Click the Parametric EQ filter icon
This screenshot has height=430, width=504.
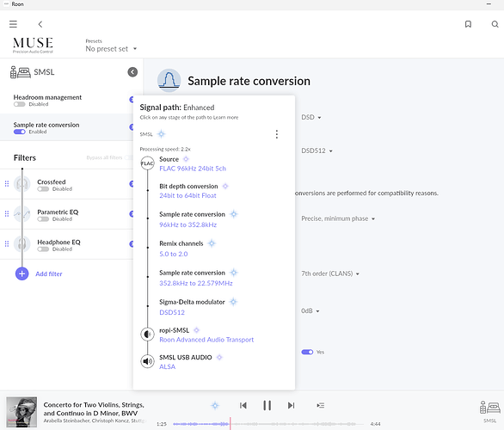click(x=22, y=214)
